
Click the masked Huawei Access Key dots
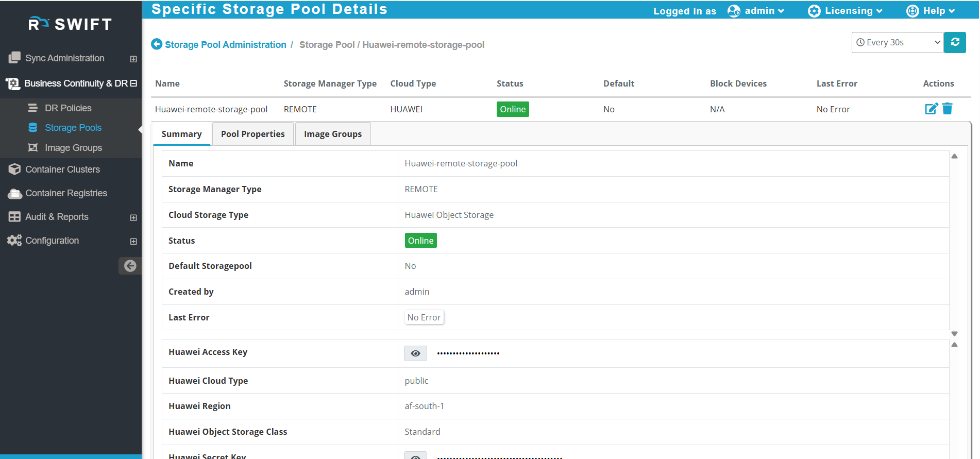tap(468, 353)
